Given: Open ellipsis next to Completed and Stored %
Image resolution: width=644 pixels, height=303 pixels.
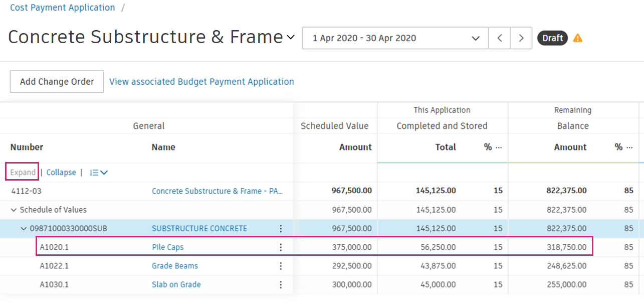Looking at the screenshot, I should (499, 147).
